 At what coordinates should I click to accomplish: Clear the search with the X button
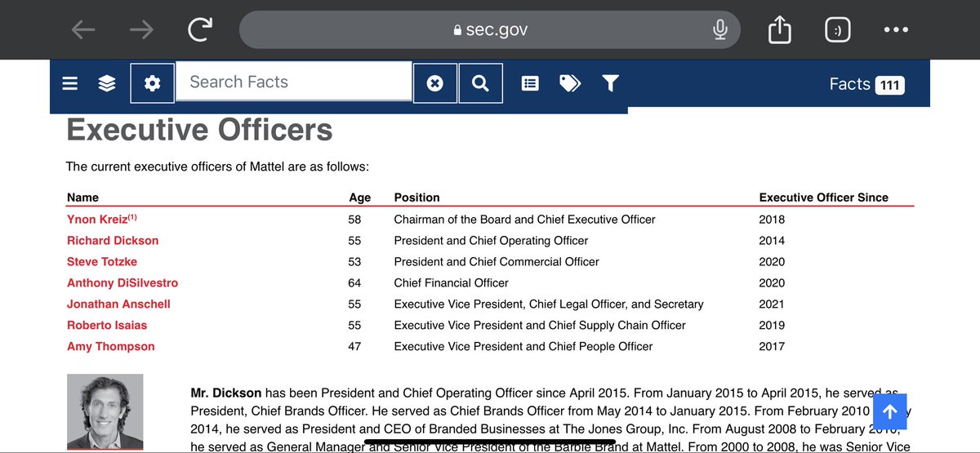coord(435,83)
